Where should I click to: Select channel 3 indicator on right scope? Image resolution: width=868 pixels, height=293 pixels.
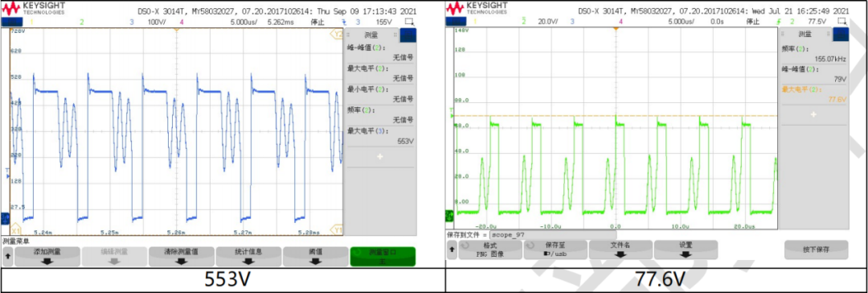(x=572, y=22)
